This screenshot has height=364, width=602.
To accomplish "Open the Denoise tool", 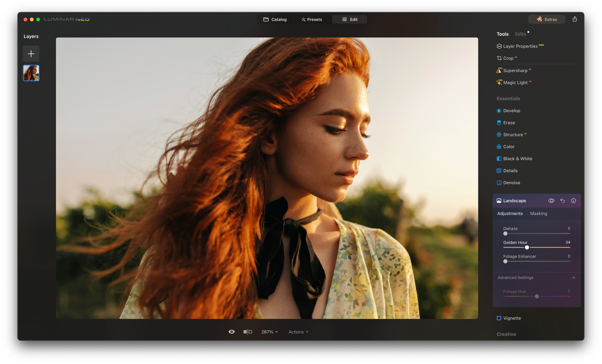I will tap(512, 183).
